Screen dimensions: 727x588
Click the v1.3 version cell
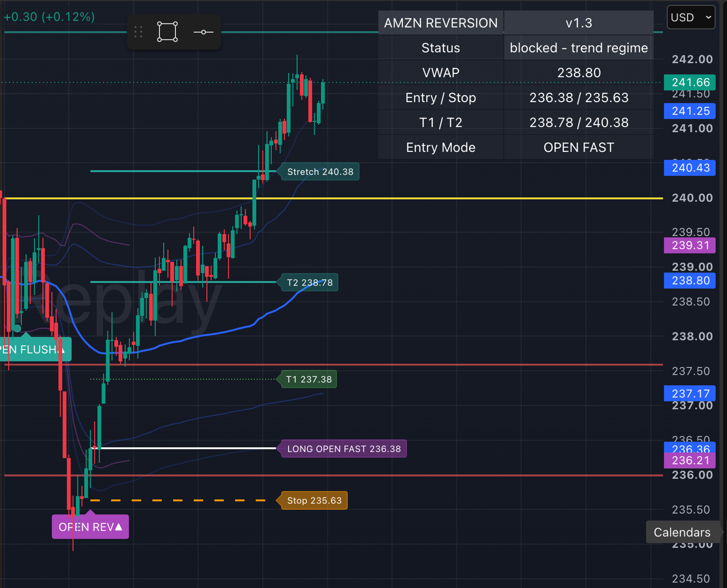pyautogui.click(x=579, y=23)
